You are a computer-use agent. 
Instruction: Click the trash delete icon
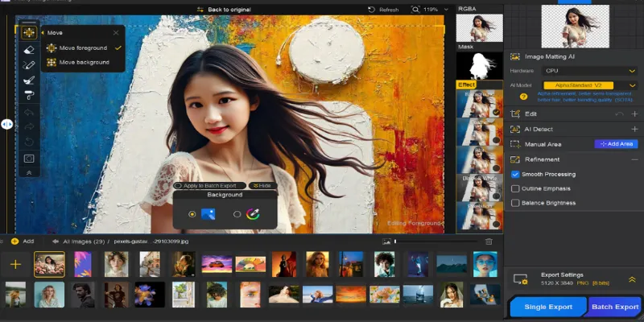(x=489, y=242)
